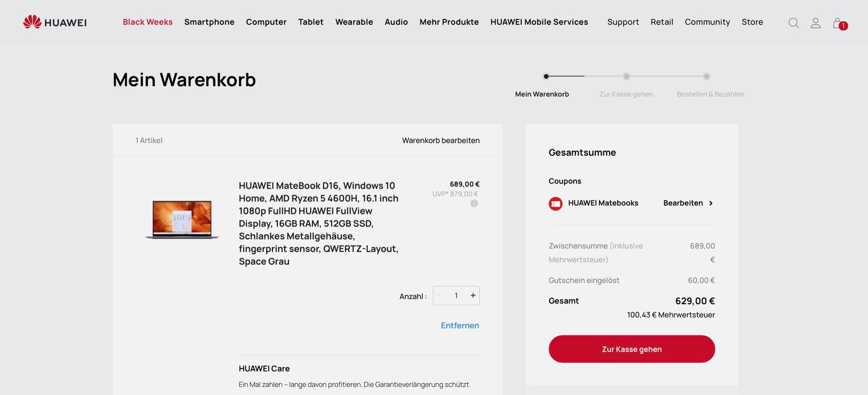Open the Community page
868x395 pixels.
coord(708,22)
